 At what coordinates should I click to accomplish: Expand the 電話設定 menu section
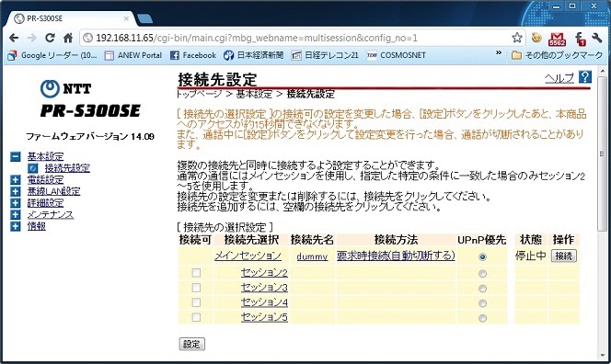tap(16, 180)
